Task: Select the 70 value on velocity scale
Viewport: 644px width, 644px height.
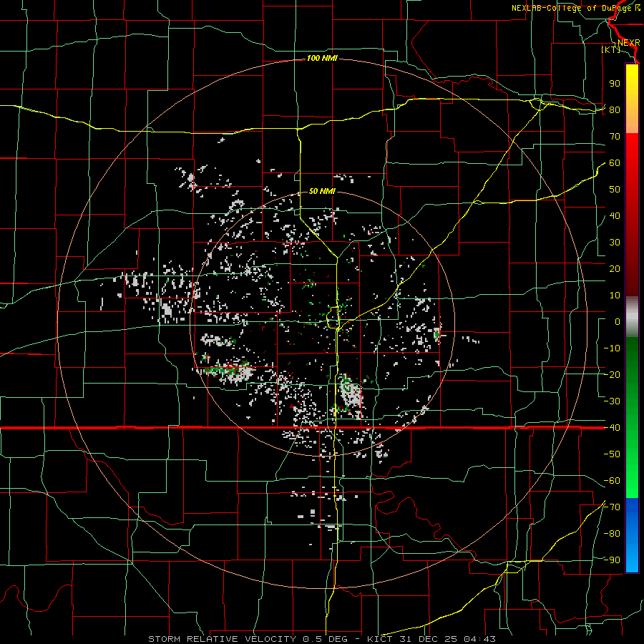Action: [615, 137]
